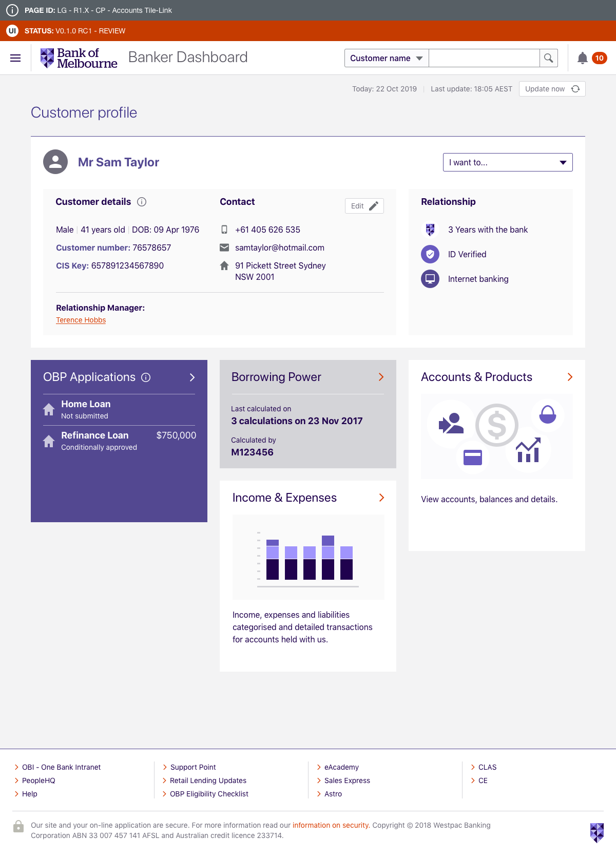Open Borrowing Power tile arrow
Viewport: 616px width, 857px height.
[381, 377]
